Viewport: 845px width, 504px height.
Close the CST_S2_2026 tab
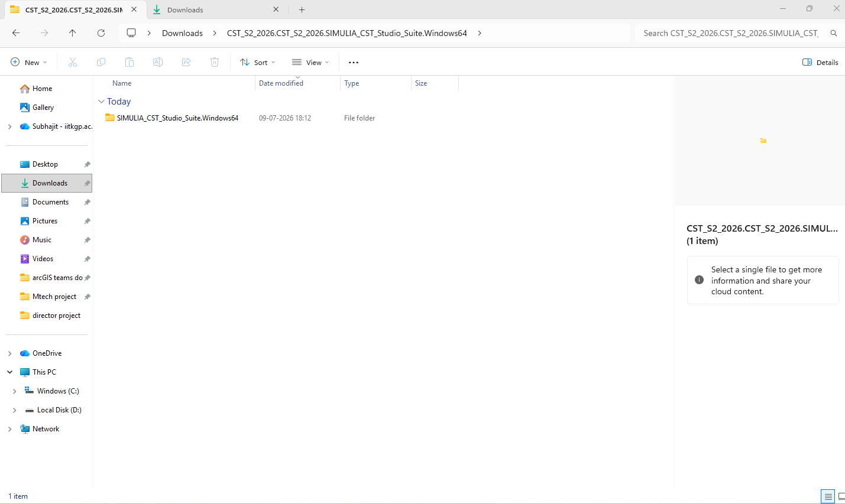134,9
